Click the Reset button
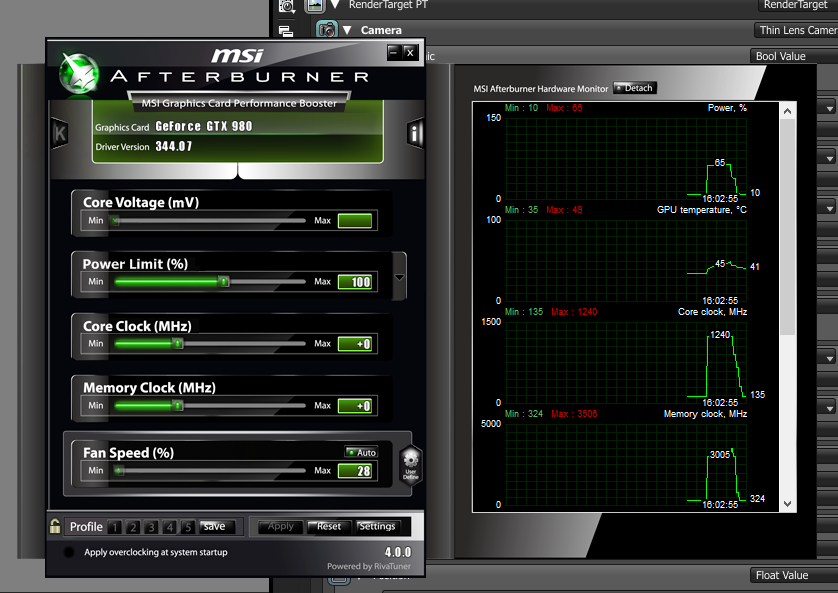This screenshot has width=838, height=593. pos(329,527)
